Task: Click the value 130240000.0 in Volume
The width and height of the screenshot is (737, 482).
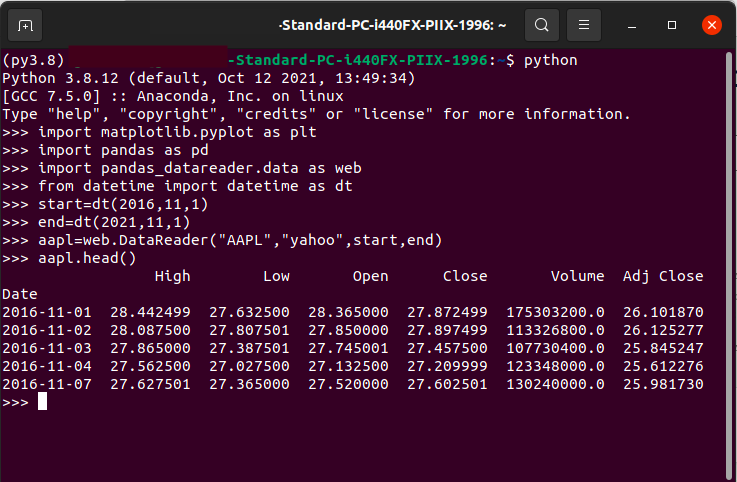Action: pyautogui.click(x=555, y=384)
